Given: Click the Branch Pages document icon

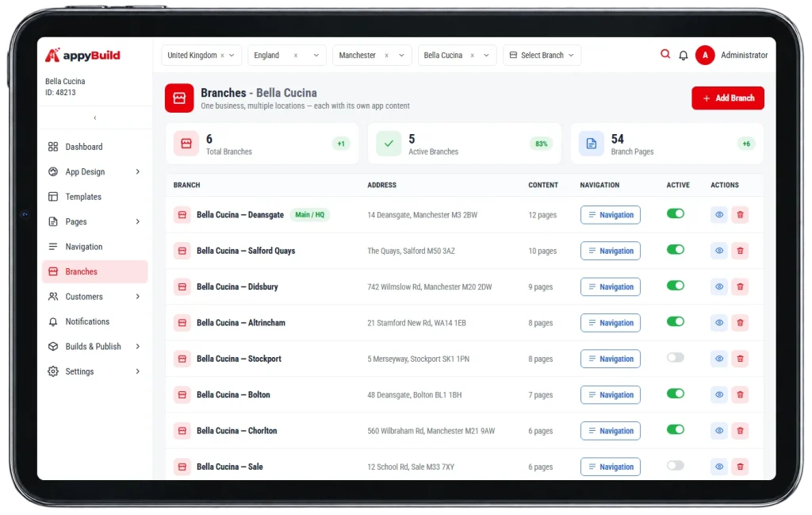Looking at the screenshot, I should coord(592,144).
